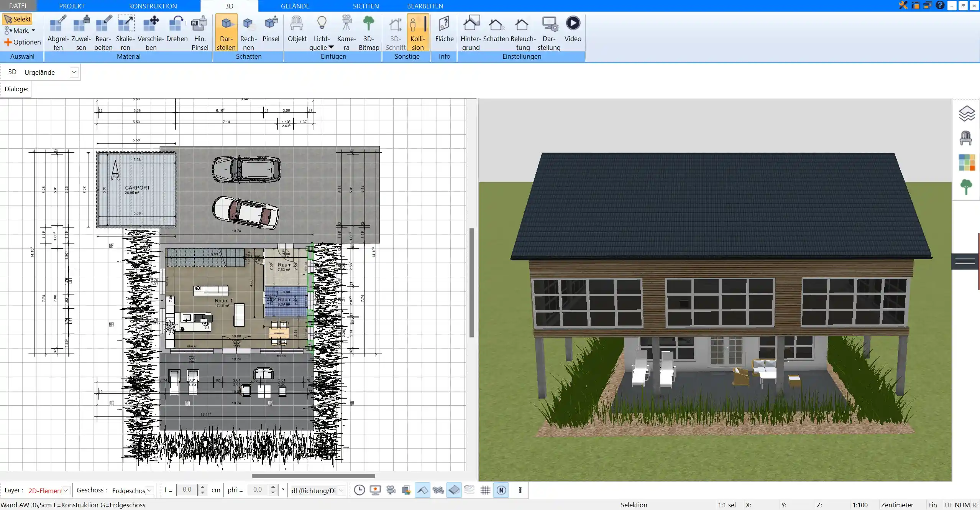Click the Video play button
This screenshot has width=980, height=510.
pos(573,29)
